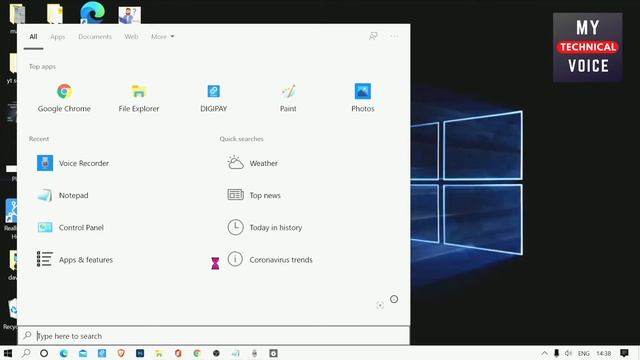Click the ENG language indicator
The image size is (640, 360).
tap(584, 353)
